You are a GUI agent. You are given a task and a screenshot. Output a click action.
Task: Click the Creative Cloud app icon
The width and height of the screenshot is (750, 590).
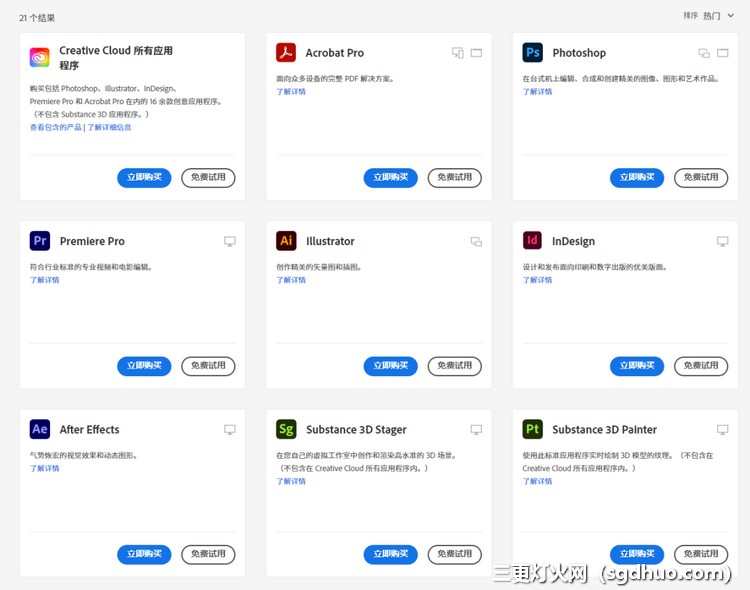(x=39, y=57)
